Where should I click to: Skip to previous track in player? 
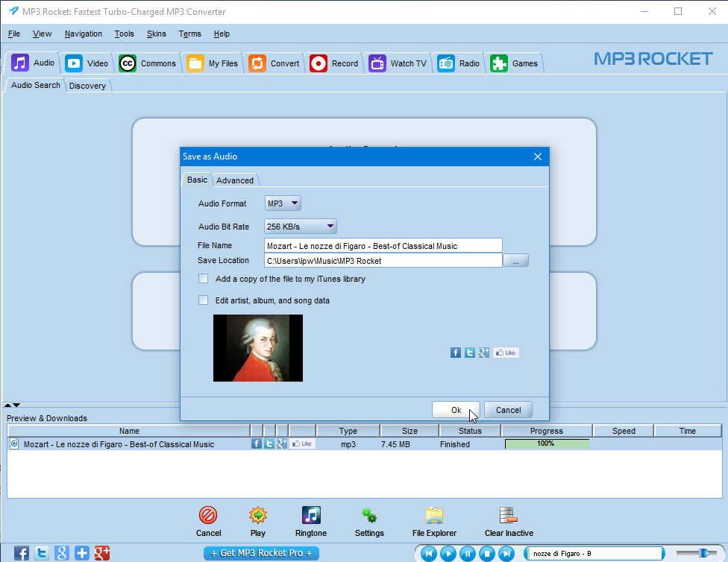pos(429,553)
